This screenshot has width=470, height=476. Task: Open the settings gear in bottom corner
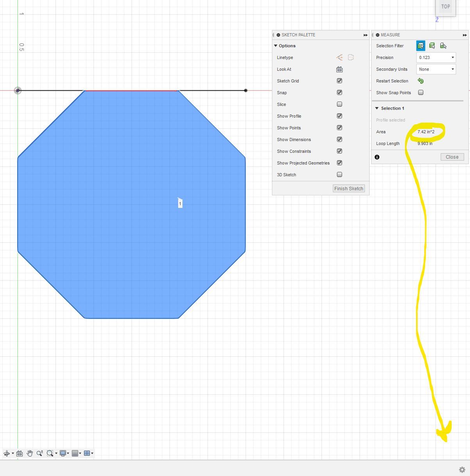[462, 469]
